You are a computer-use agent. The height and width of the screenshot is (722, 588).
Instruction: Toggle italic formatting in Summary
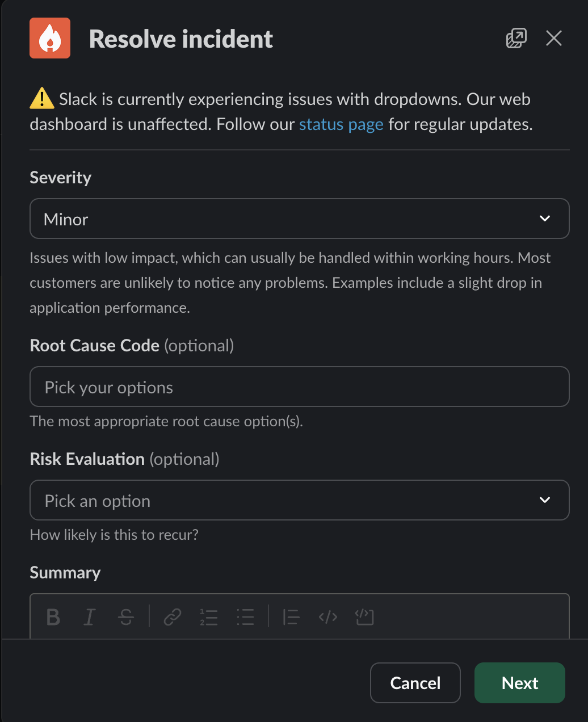pos(90,616)
